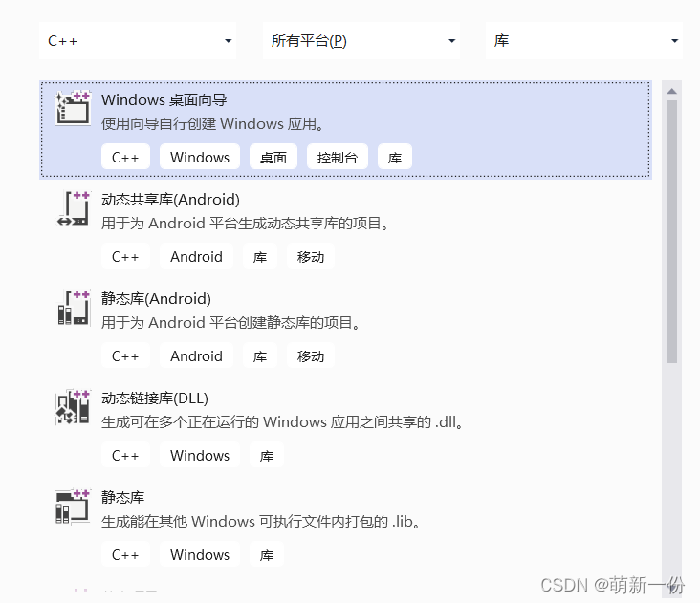The width and height of the screenshot is (700, 603).
Task: Select the 静态库(Android) title
Action: [156, 299]
